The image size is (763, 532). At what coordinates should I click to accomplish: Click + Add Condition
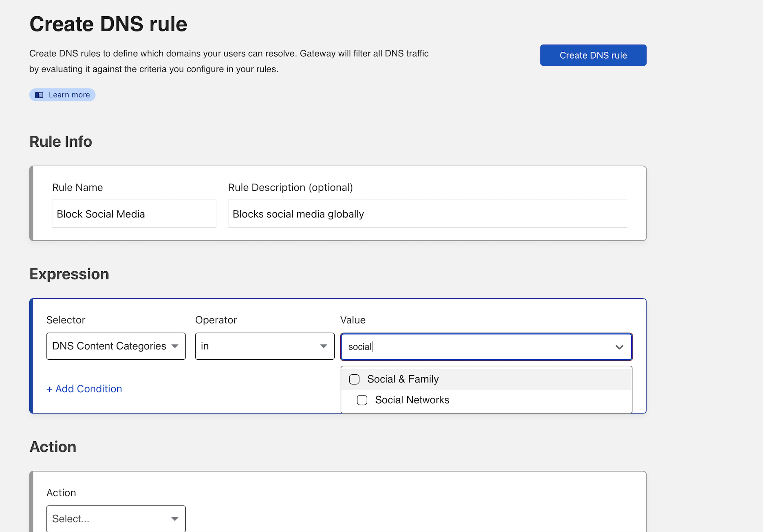coord(84,389)
